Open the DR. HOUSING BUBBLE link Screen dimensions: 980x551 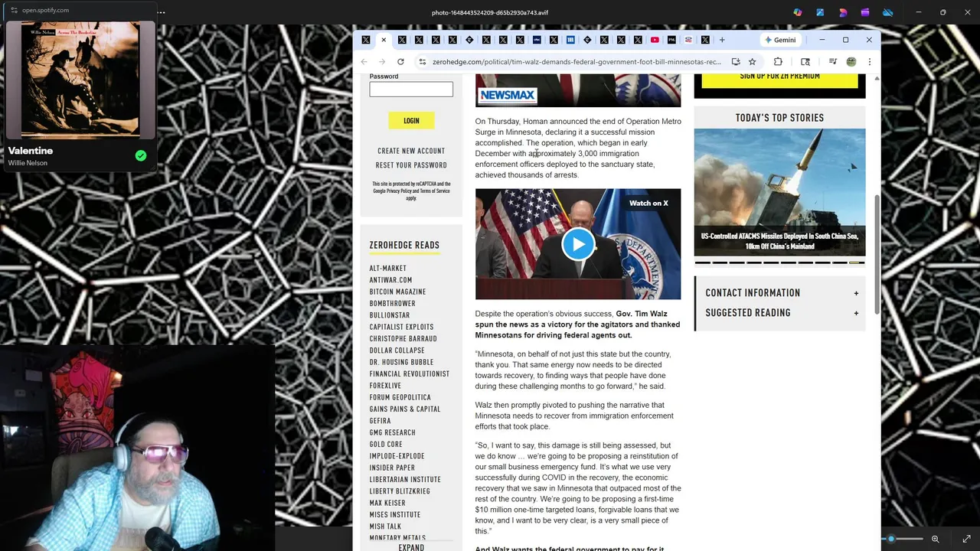tap(401, 362)
